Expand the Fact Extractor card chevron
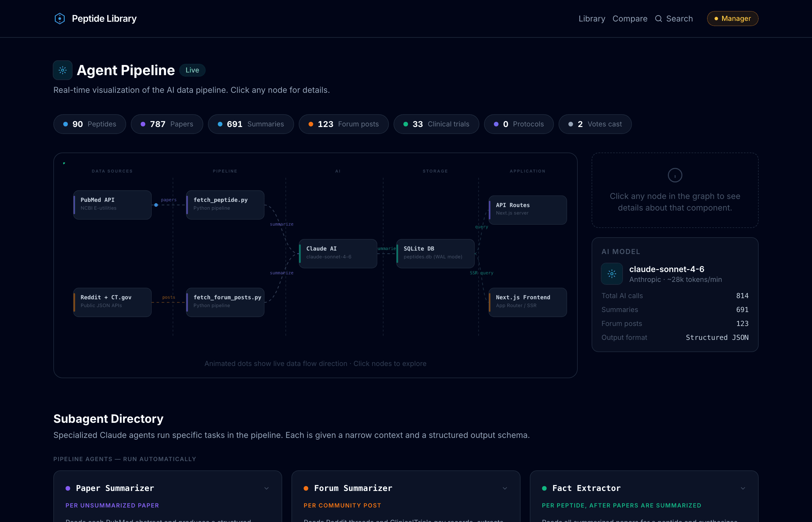Viewport: 812px width, 522px height. tap(743, 488)
